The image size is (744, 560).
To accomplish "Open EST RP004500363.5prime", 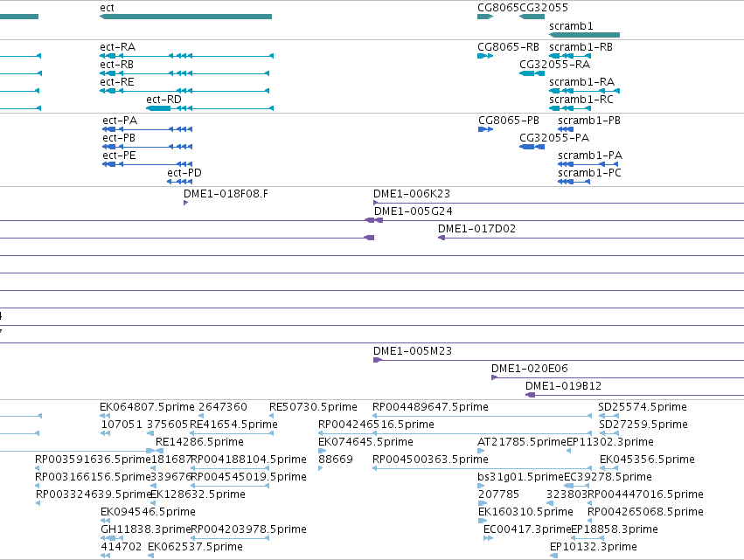I will [430, 460].
